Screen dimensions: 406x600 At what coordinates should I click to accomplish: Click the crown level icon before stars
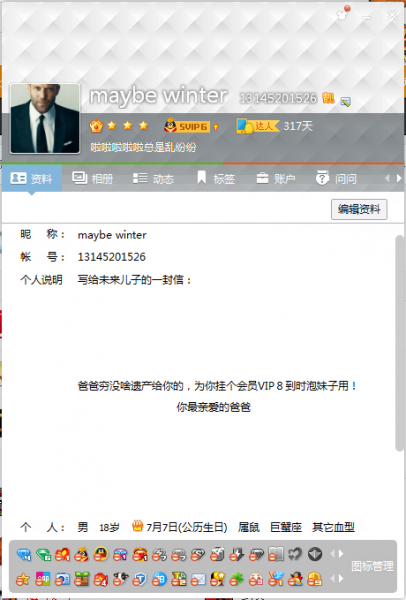pos(96,126)
